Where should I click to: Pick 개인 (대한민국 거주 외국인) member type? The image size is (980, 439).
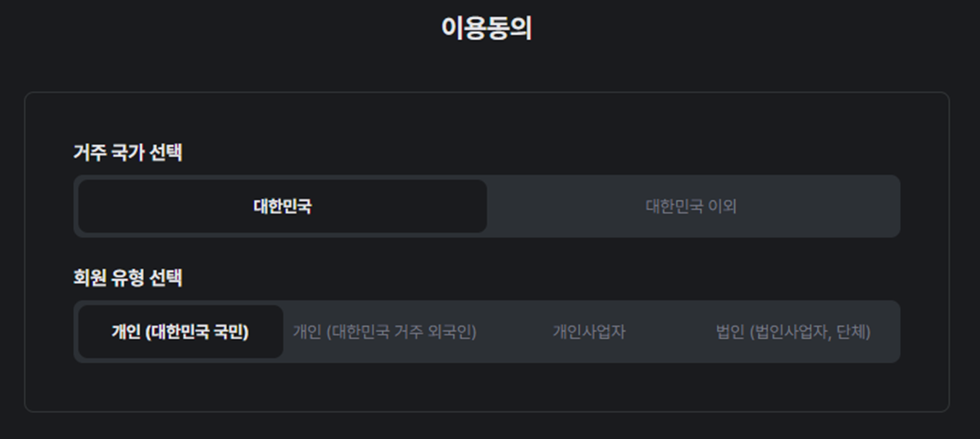pos(384,332)
